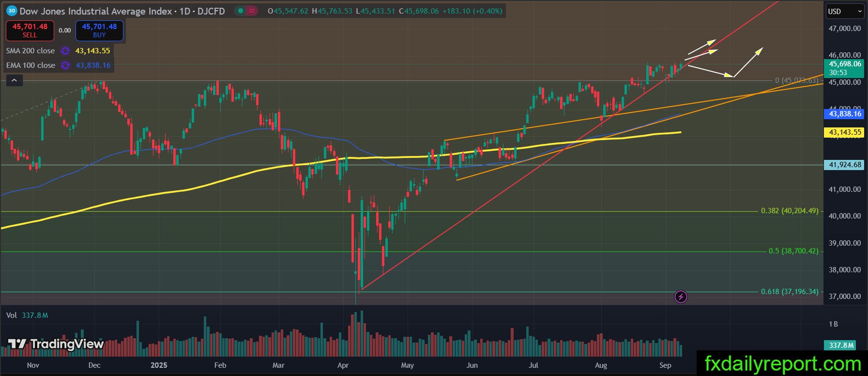Click the Feb label on the time axis

[x=220, y=365]
